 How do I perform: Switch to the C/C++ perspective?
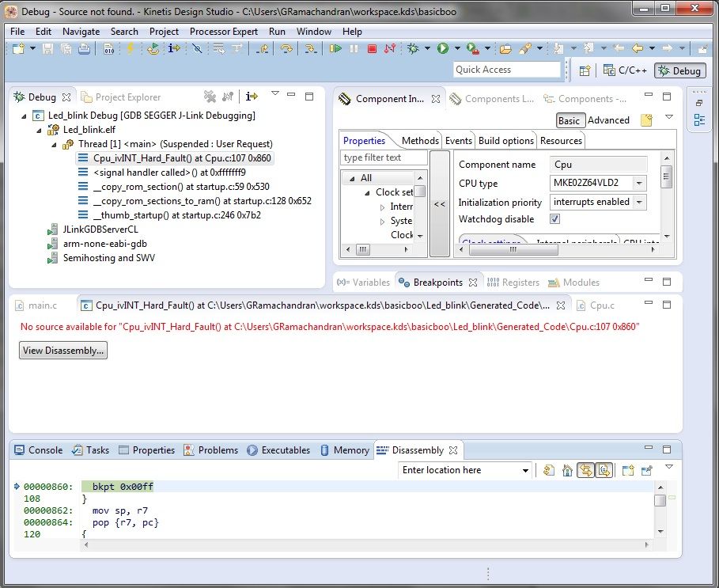point(625,70)
